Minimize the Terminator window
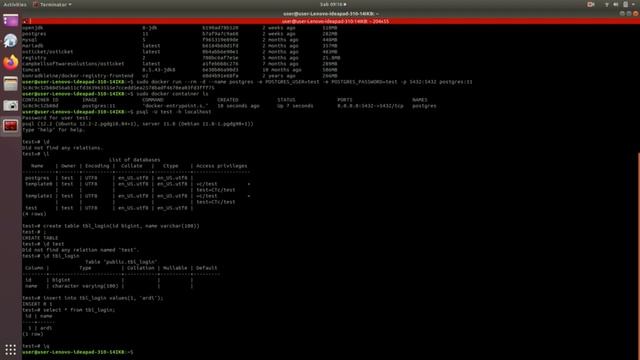The image size is (640, 360). click(x=622, y=13)
